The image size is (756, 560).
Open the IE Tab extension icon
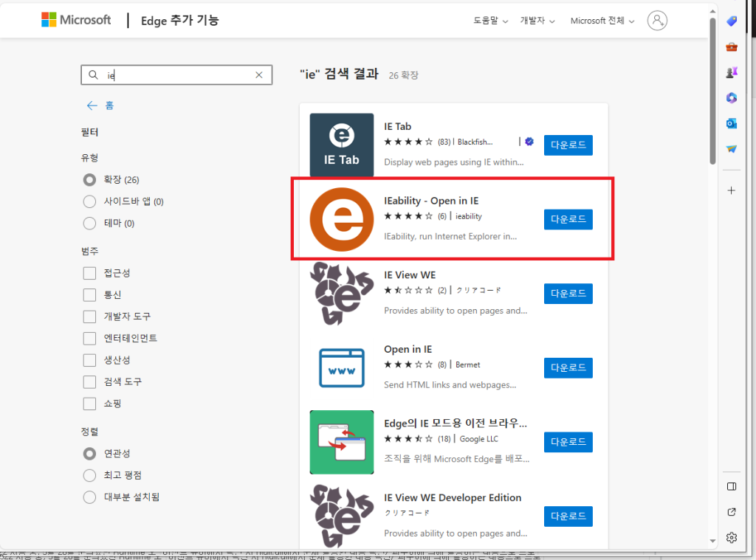(x=341, y=145)
